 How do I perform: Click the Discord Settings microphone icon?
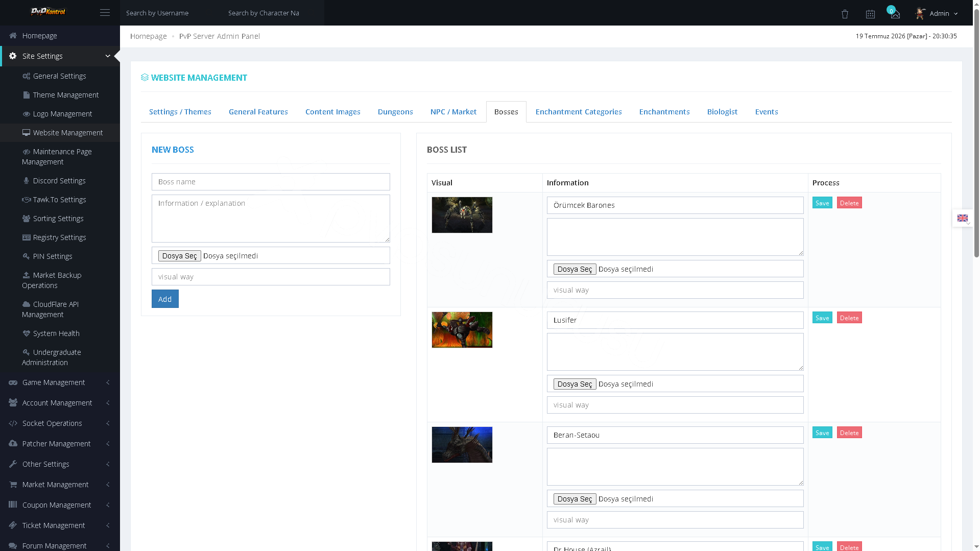(x=26, y=181)
